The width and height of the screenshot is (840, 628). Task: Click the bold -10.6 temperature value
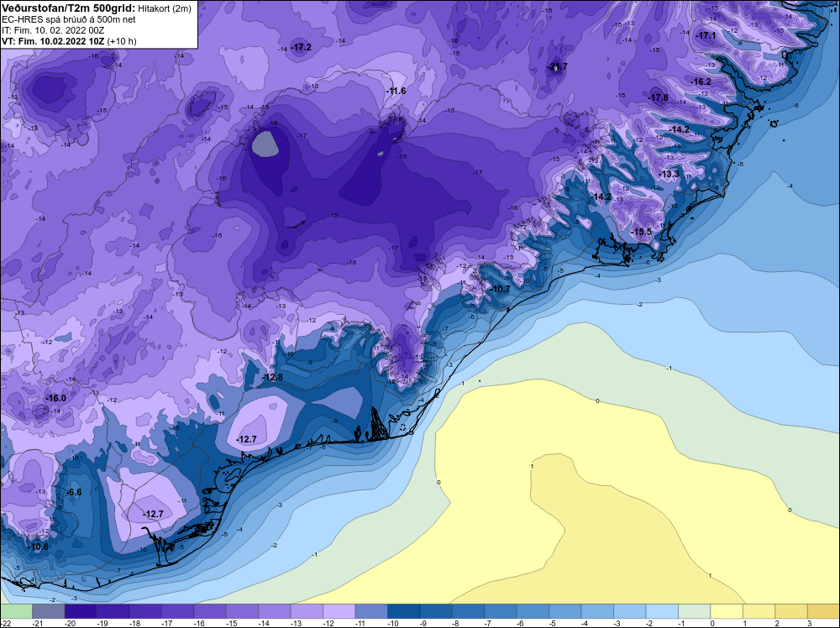click(x=39, y=547)
